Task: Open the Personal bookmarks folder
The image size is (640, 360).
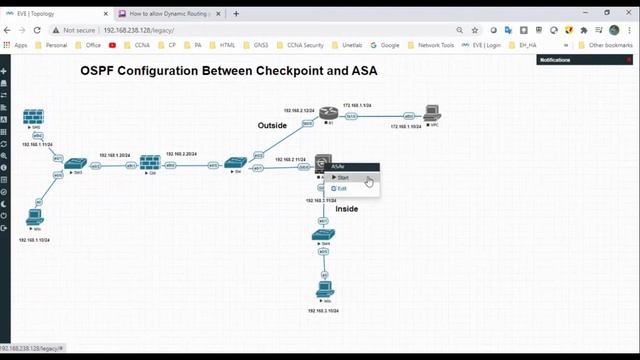Action: [51, 45]
